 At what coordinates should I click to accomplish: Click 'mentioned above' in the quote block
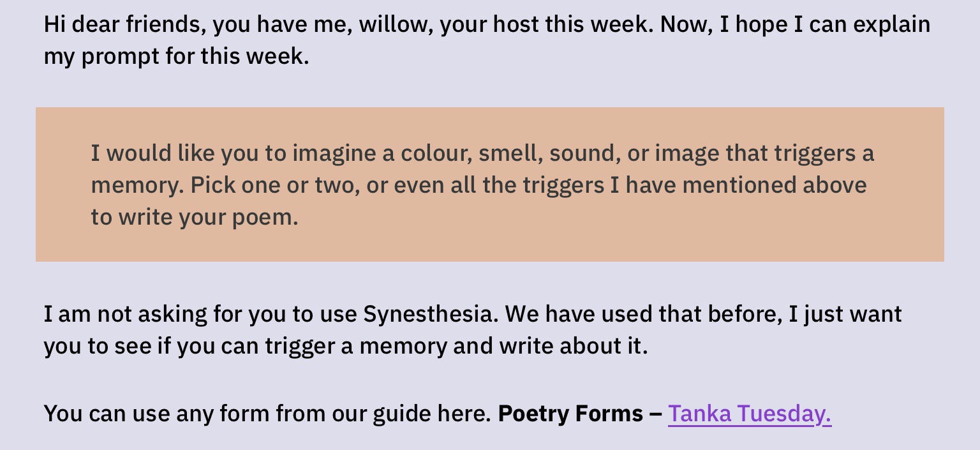click(775, 185)
